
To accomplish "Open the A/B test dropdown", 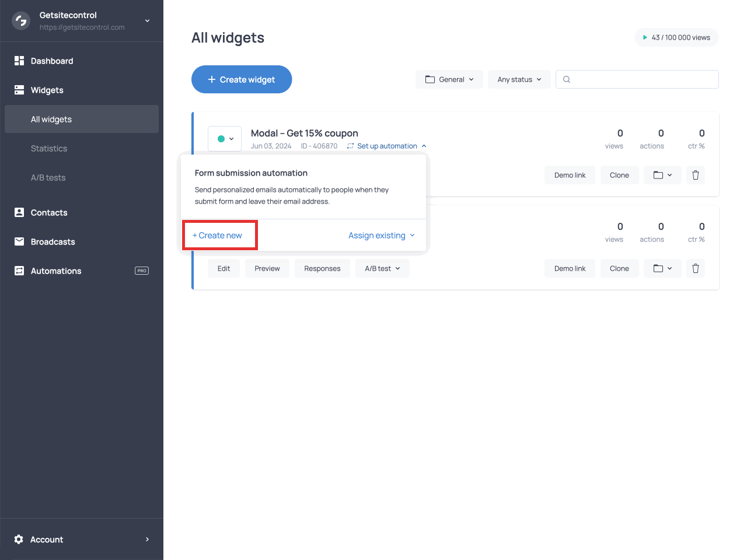I will click(382, 268).
